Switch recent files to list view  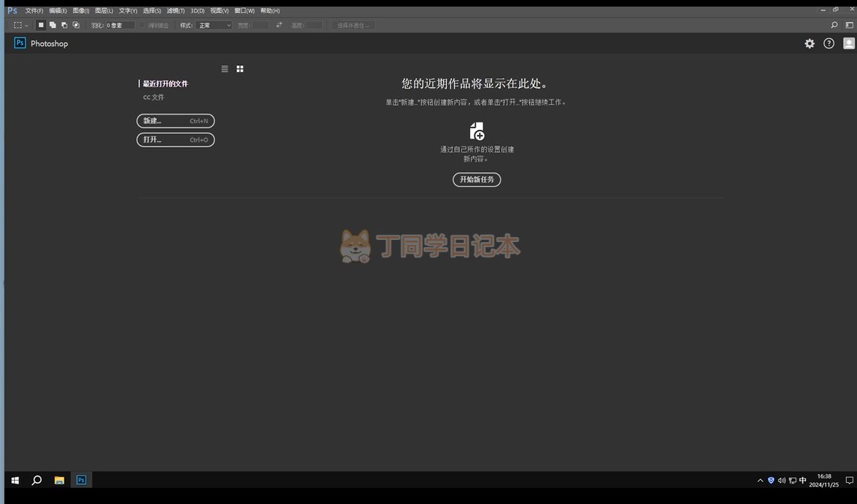pos(225,69)
